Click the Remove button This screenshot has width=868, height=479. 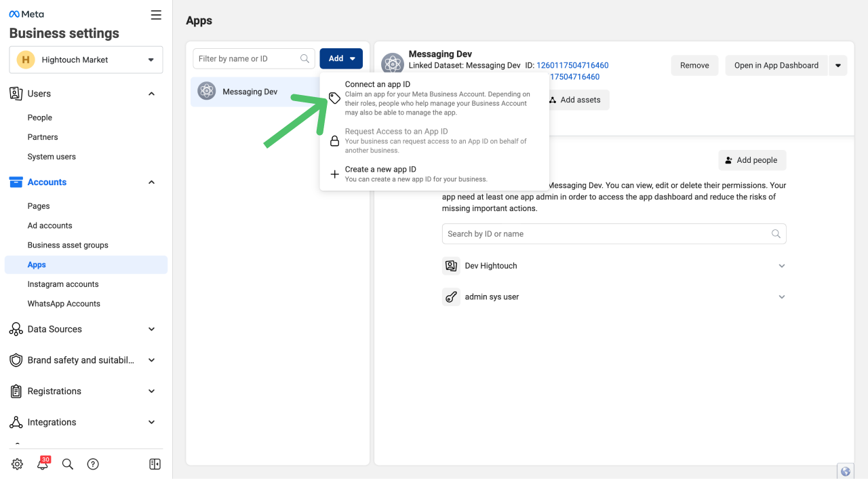click(694, 66)
